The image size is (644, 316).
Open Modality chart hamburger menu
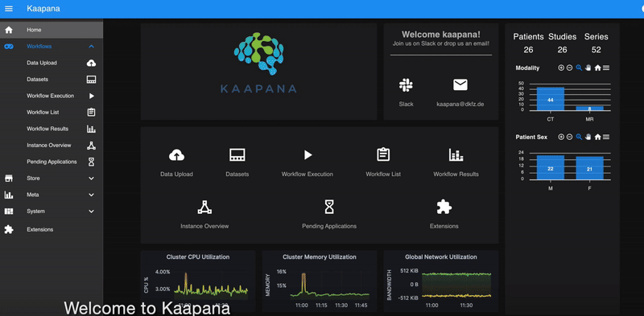[x=606, y=68]
